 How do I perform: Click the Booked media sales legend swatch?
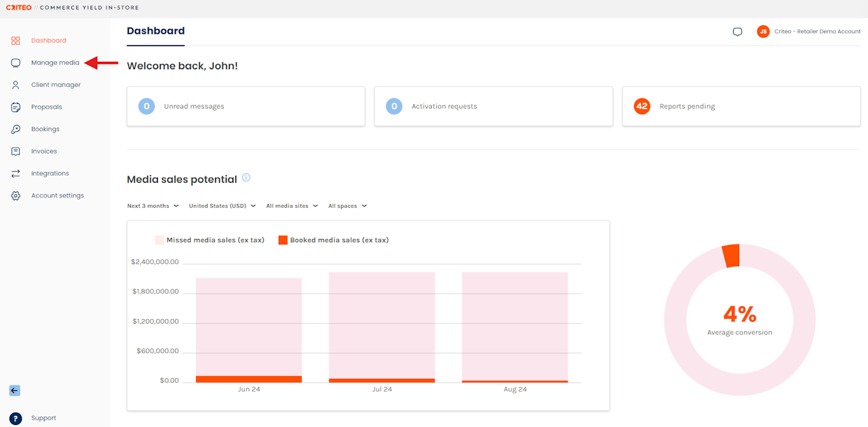click(x=283, y=240)
